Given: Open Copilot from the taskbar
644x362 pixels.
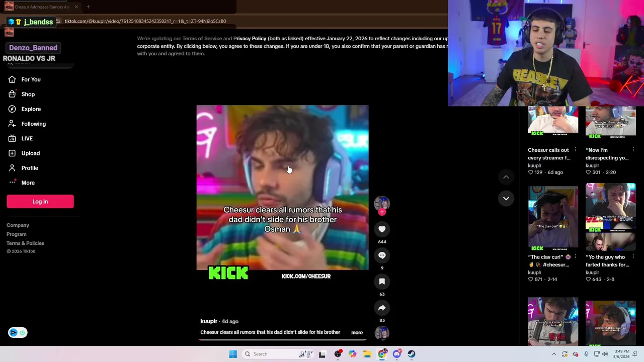Looking at the screenshot, I should 352,354.
